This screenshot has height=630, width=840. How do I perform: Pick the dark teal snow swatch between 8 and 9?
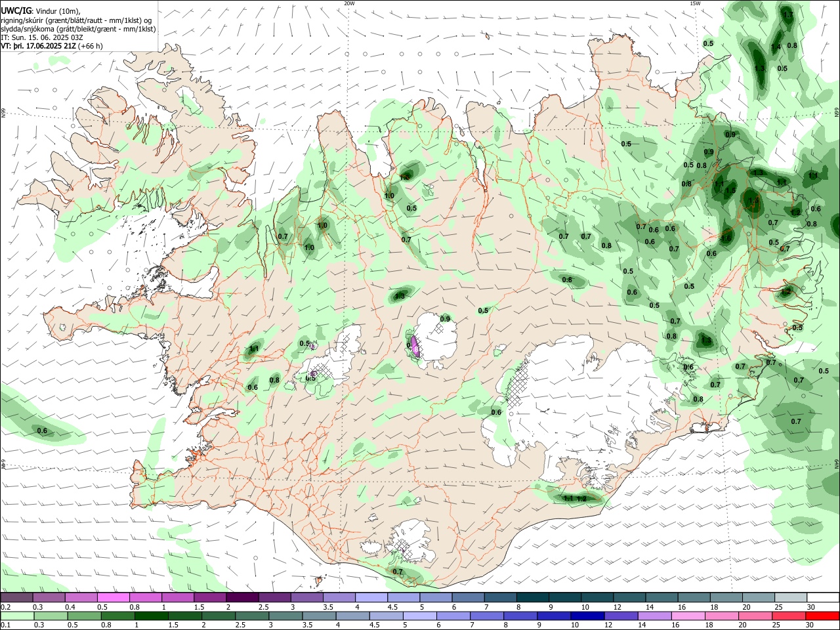pyautogui.click(x=533, y=597)
